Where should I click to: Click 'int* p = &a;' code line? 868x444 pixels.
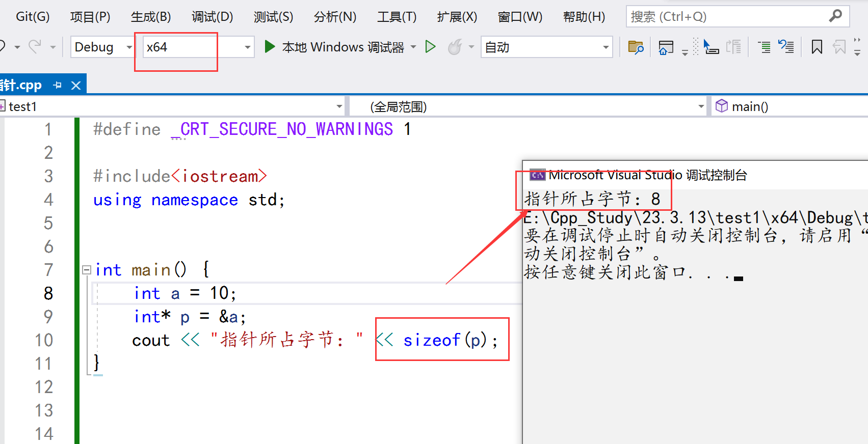pyautogui.click(x=190, y=317)
